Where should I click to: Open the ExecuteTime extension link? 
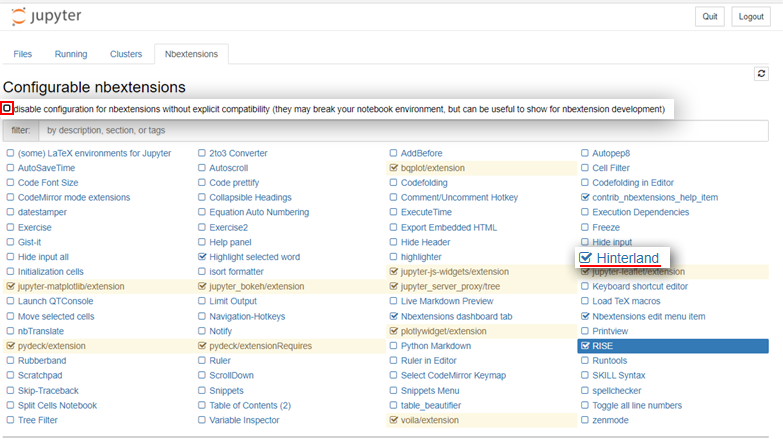point(426,212)
